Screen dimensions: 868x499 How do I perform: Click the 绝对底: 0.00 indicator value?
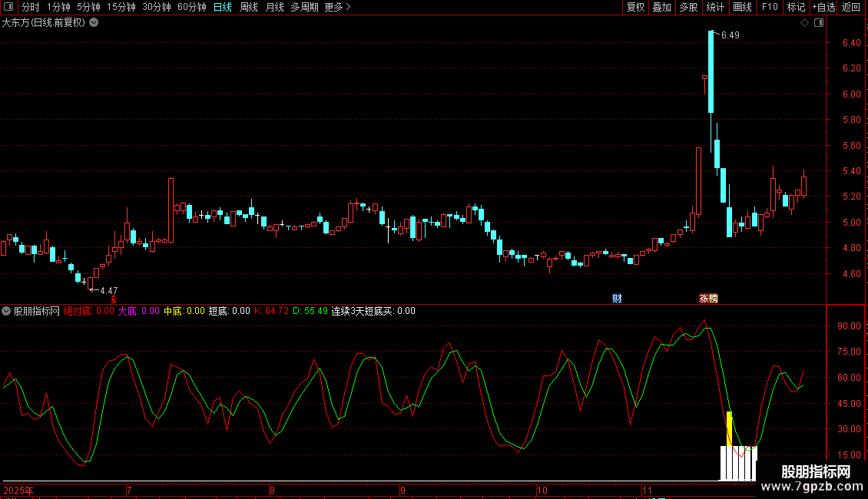pyautogui.click(x=88, y=311)
